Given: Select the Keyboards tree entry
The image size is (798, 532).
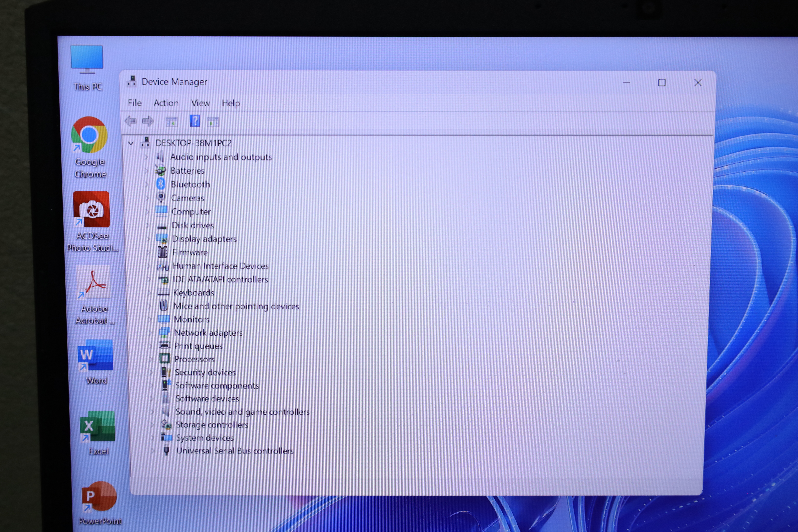Looking at the screenshot, I should [x=194, y=293].
